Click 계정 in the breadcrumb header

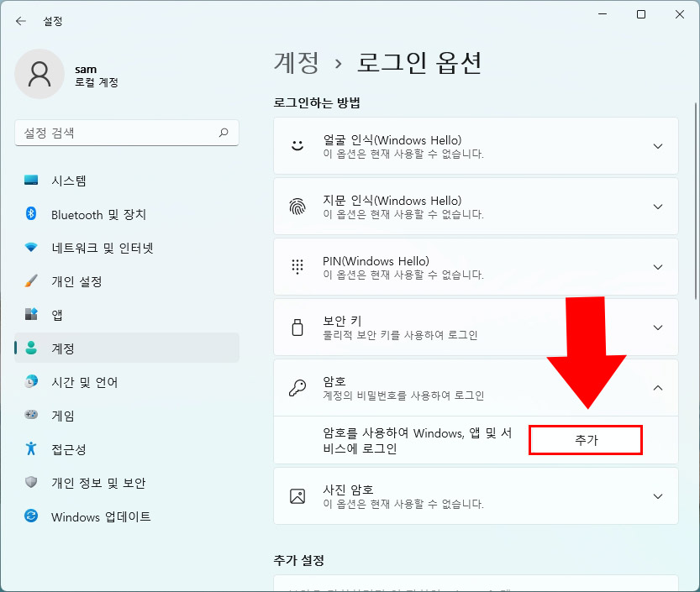coord(295,62)
